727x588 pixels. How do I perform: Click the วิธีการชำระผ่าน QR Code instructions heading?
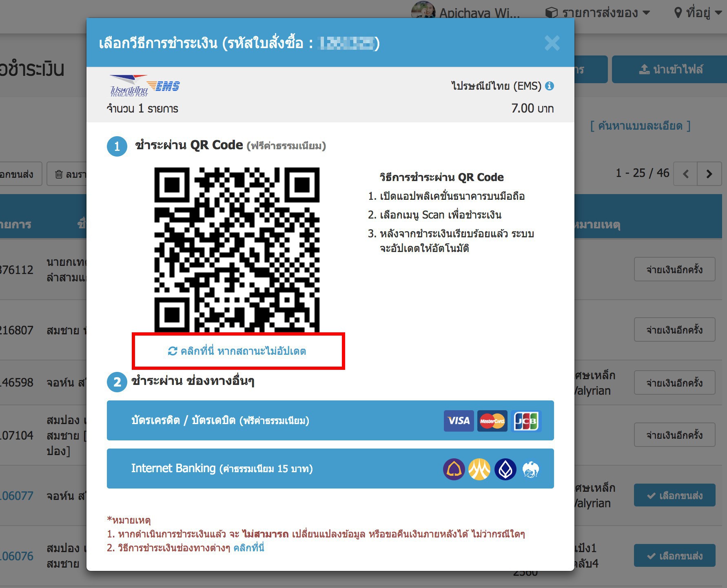click(441, 177)
